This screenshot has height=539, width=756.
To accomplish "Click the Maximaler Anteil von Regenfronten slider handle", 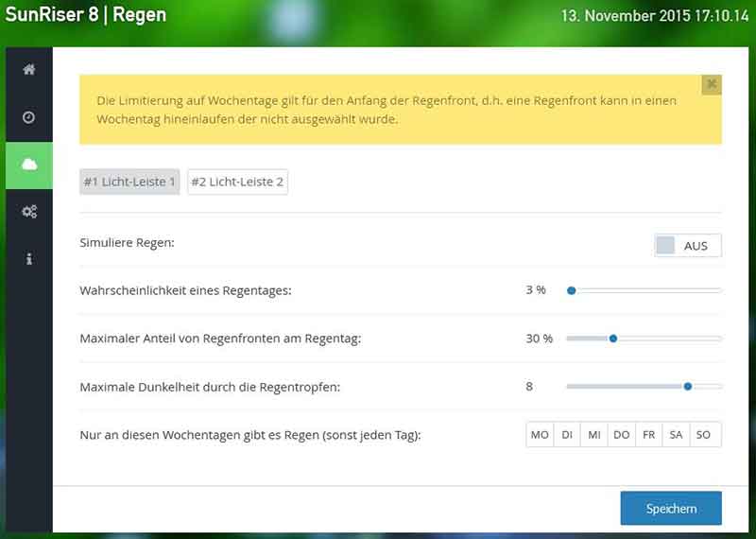I will click(613, 339).
